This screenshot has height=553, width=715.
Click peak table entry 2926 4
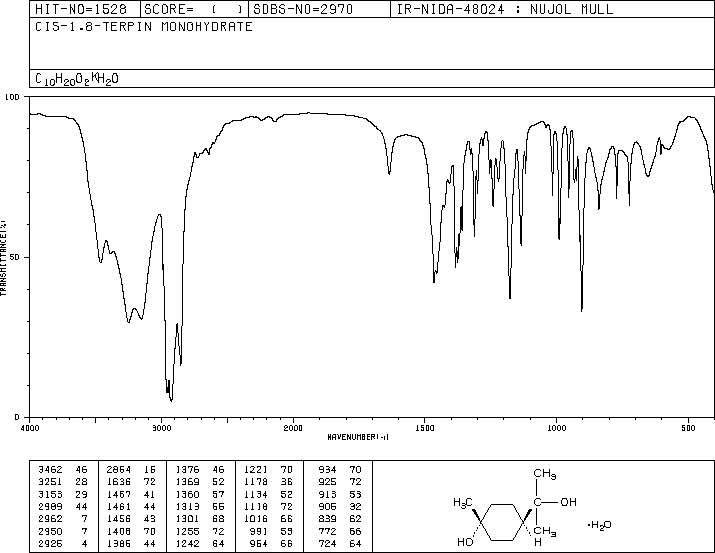[63, 543]
